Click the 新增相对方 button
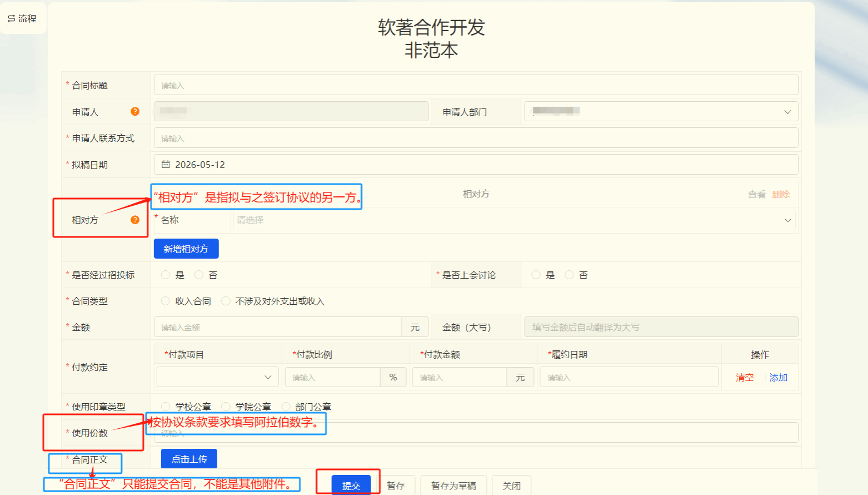This screenshot has width=868, height=495. coord(186,249)
